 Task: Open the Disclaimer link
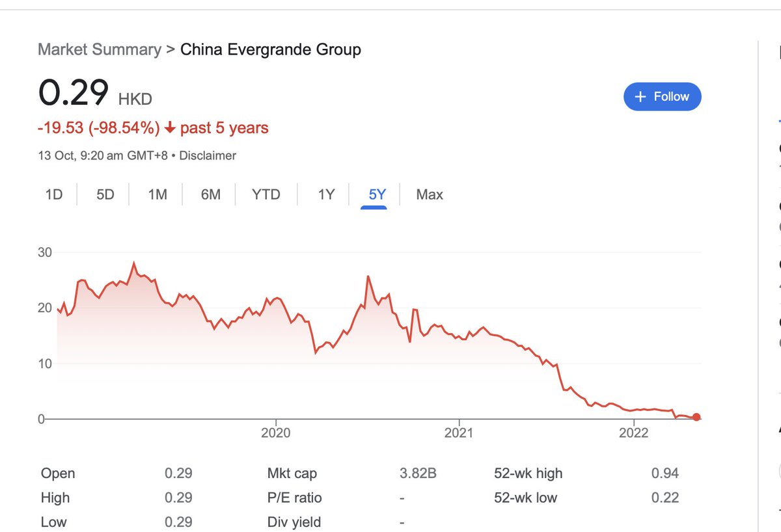point(208,155)
